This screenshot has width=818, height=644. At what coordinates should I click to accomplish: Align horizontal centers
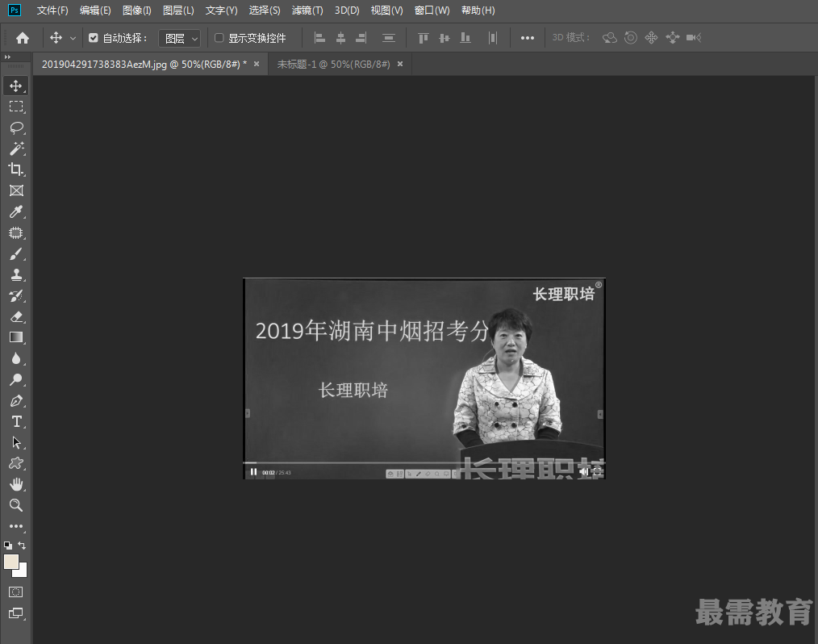(x=340, y=38)
